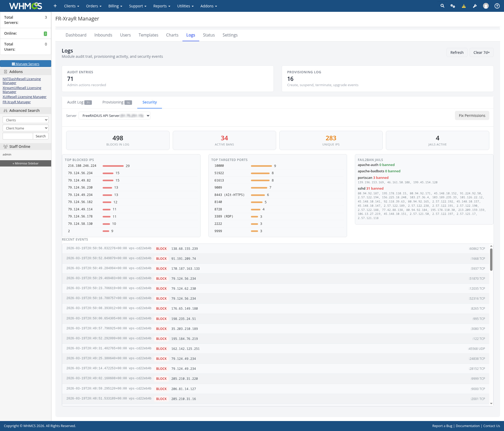
Task: Open the automation gears icon in top bar
Action: [x=453, y=6]
